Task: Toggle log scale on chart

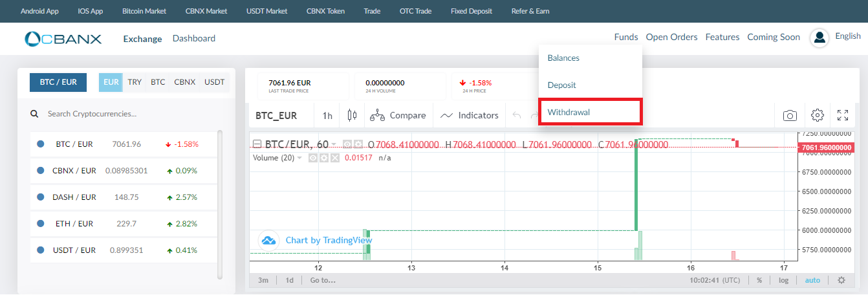Action: click(x=783, y=280)
